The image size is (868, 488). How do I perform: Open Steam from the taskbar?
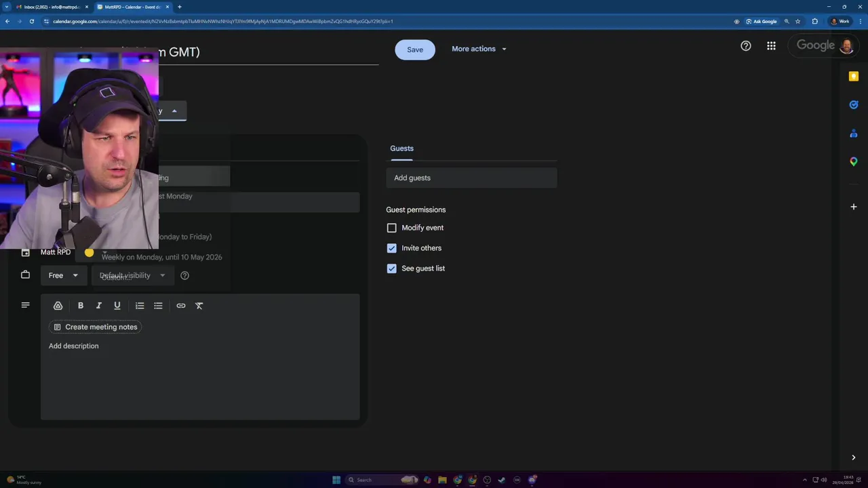pyautogui.click(x=502, y=480)
